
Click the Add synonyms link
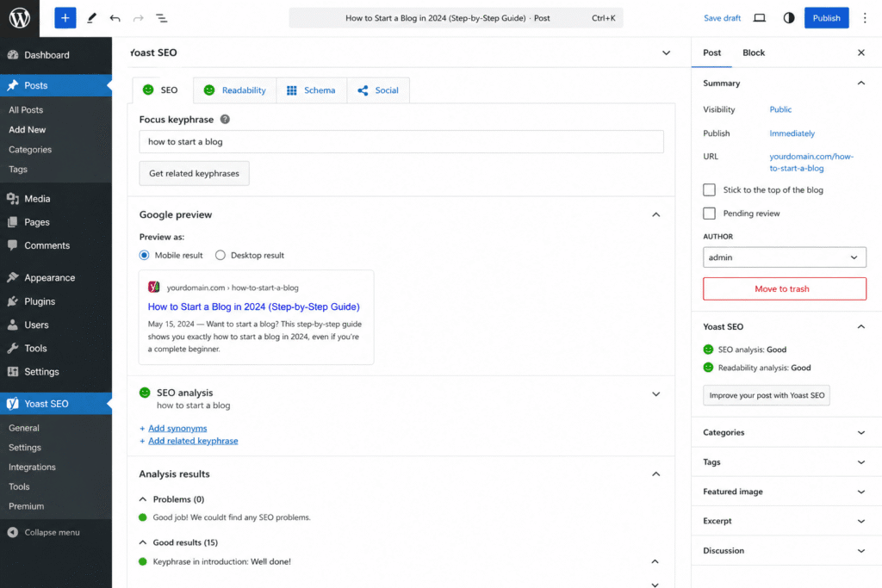point(177,429)
